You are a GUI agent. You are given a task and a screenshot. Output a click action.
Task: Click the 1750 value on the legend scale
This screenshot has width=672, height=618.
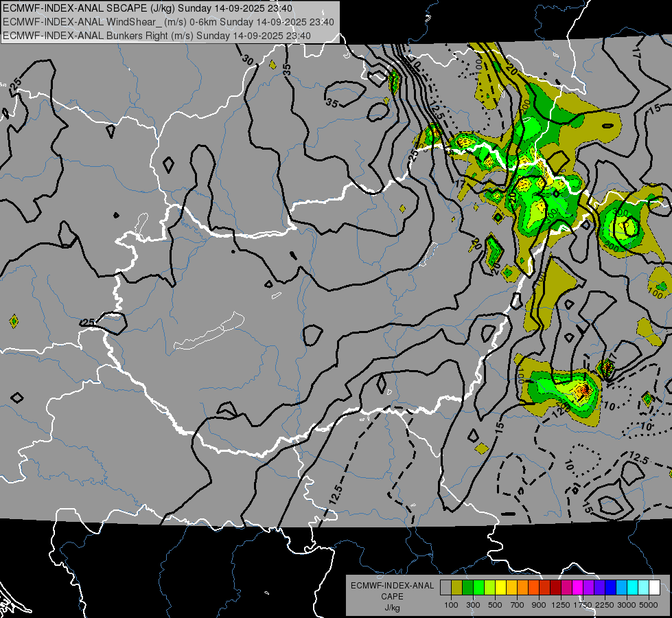(x=583, y=605)
